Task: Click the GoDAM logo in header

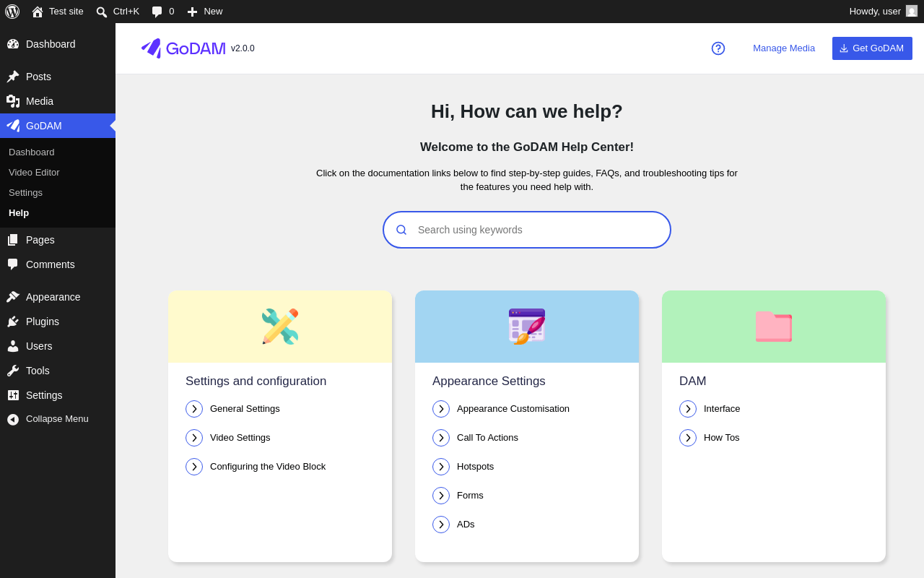Action: (x=183, y=48)
